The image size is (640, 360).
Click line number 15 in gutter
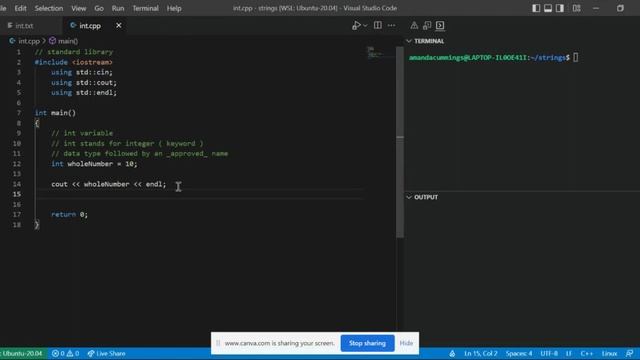[17, 194]
